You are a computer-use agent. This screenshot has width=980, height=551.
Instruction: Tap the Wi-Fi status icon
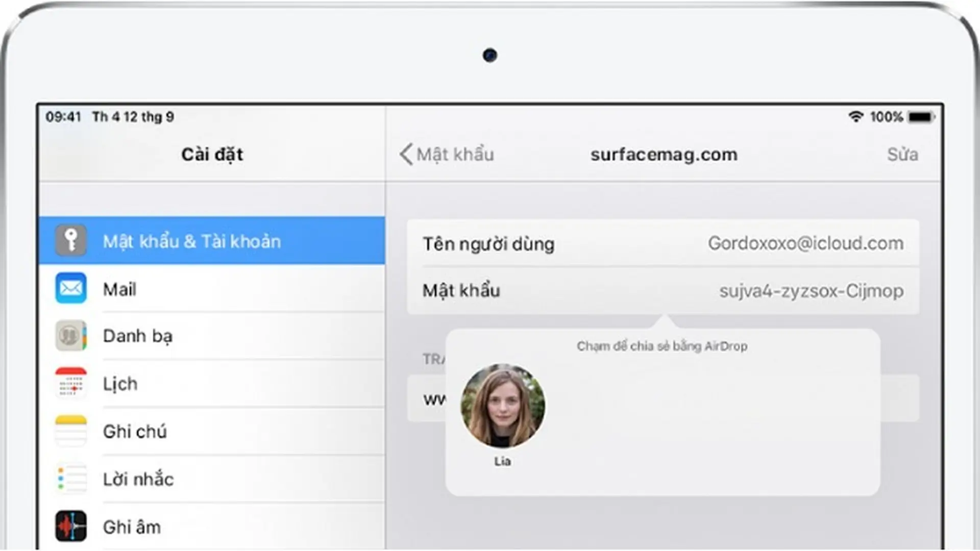(x=856, y=117)
